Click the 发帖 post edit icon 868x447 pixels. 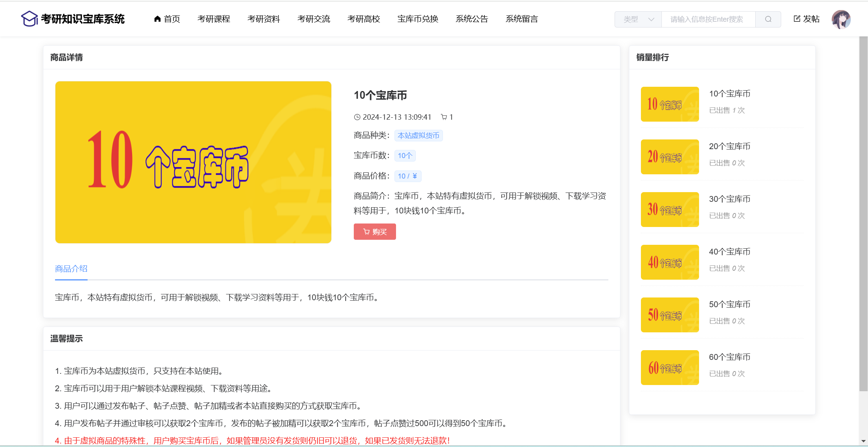coord(797,19)
